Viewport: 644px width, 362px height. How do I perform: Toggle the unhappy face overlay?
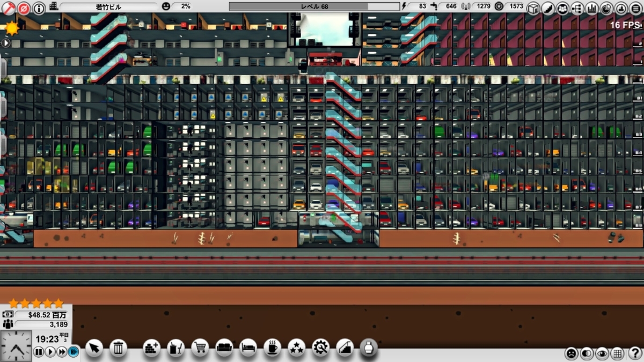(x=572, y=353)
